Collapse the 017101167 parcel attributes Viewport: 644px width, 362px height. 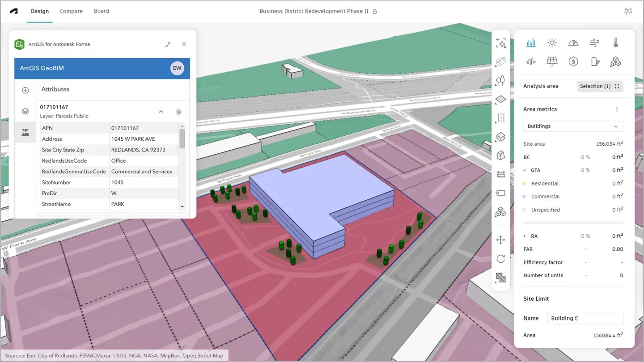[x=161, y=112]
